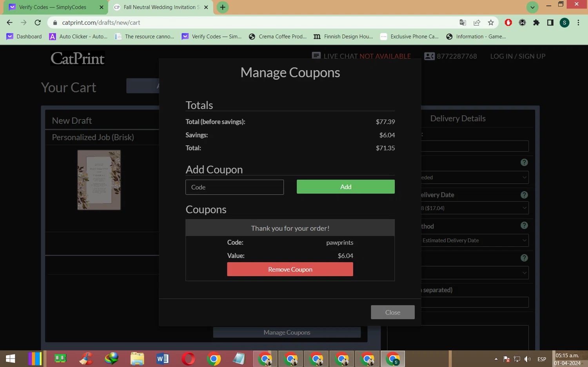Click the network icon in the system tray
This screenshot has width=588, height=367.
click(x=517, y=359)
